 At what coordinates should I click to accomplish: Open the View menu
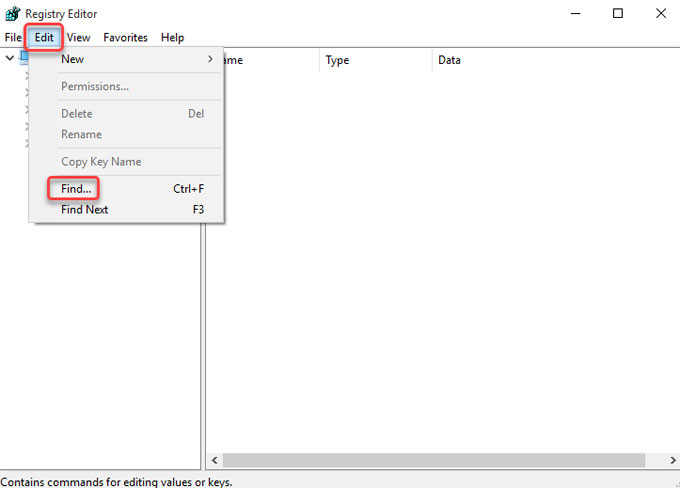(x=78, y=37)
